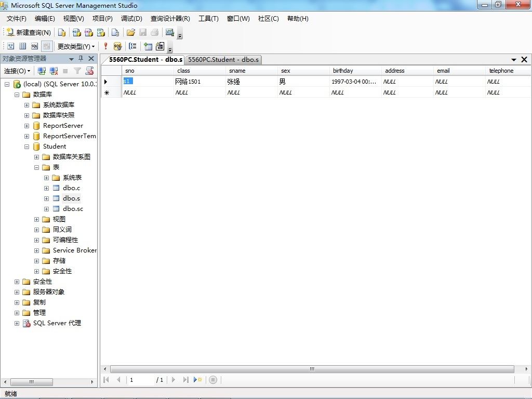
Task: Click the stop icon beside the Object Explorer filter
Action: [65, 71]
